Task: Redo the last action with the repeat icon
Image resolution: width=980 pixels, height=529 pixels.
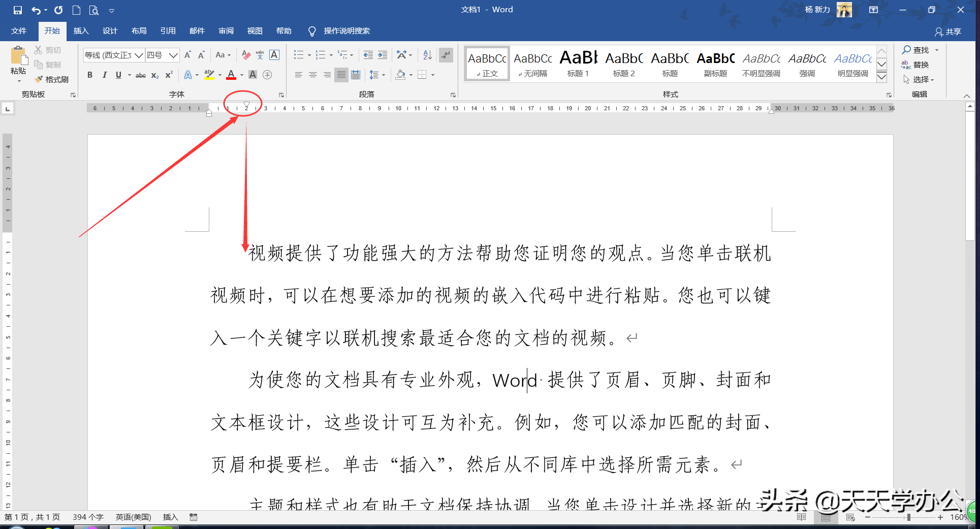Action: coord(58,10)
